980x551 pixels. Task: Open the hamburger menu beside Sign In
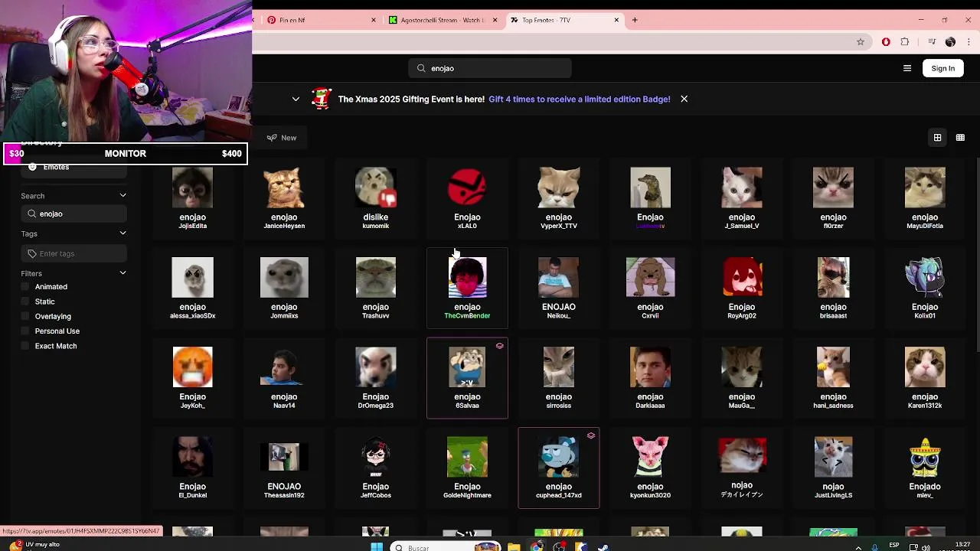click(907, 68)
